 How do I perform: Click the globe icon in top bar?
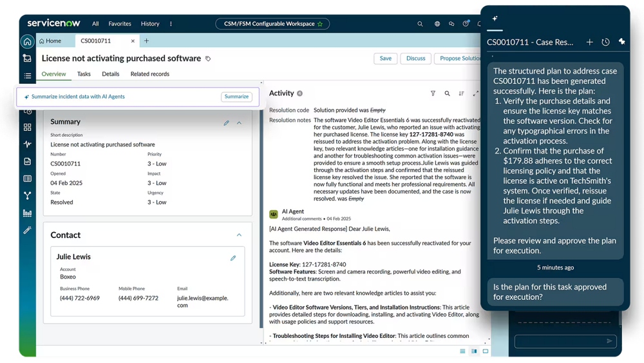[437, 24]
